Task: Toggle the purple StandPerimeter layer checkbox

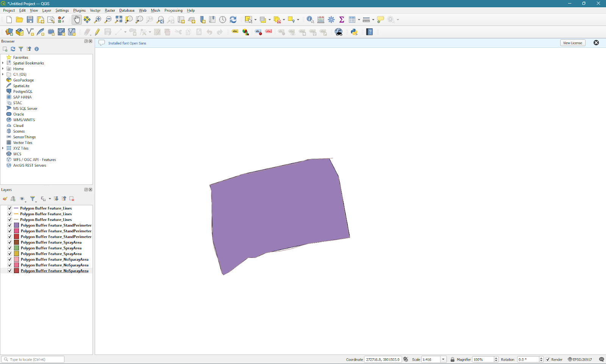Action: click(10, 225)
